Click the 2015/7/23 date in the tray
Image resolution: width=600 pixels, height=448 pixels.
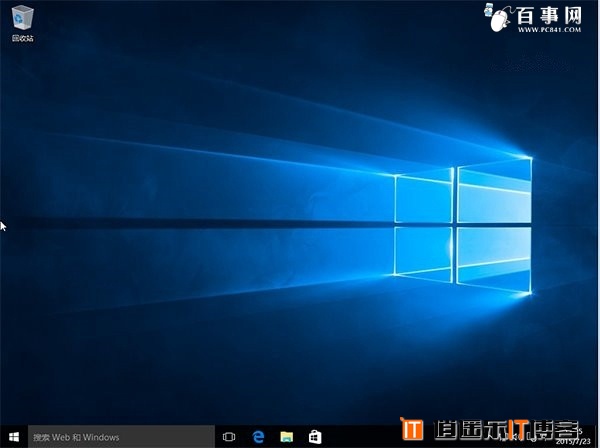point(573,441)
